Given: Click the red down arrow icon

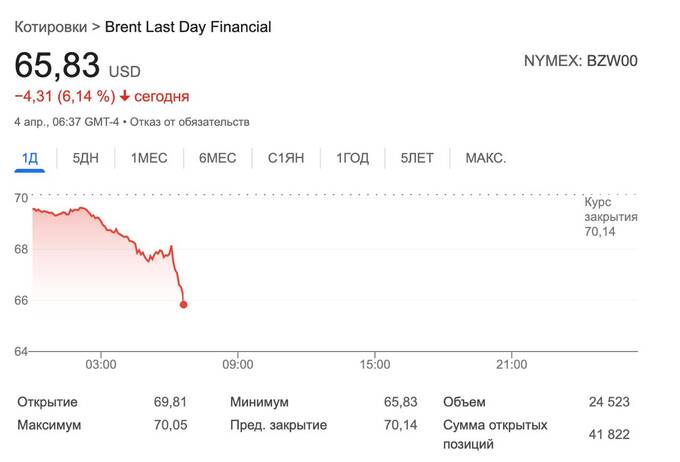Looking at the screenshot, I should tap(125, 97).
